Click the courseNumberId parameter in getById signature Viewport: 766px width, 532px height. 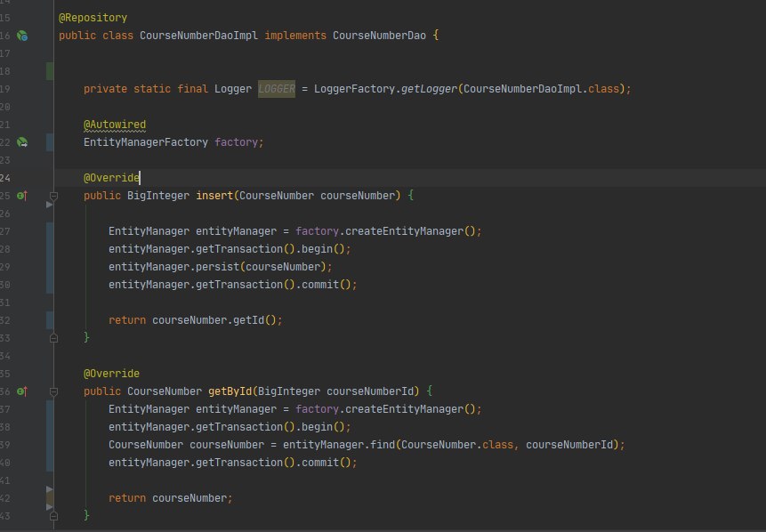370,391
